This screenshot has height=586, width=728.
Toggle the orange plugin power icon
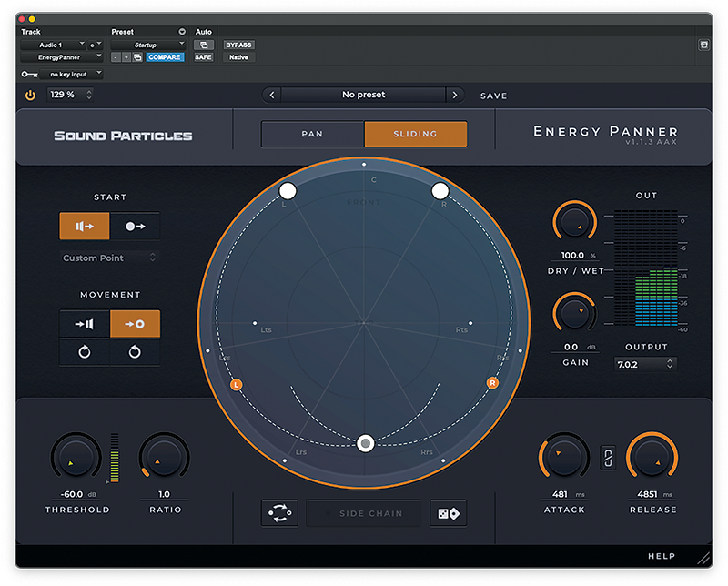point(30,96)
